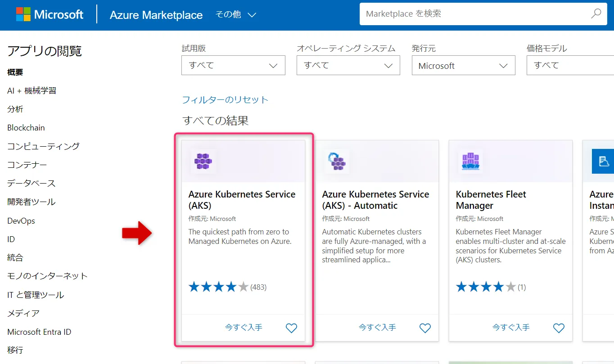The width and height of the screenshot is (614, 364).
Task: Select コンピューティング category
Action: [x=43, y=146]
